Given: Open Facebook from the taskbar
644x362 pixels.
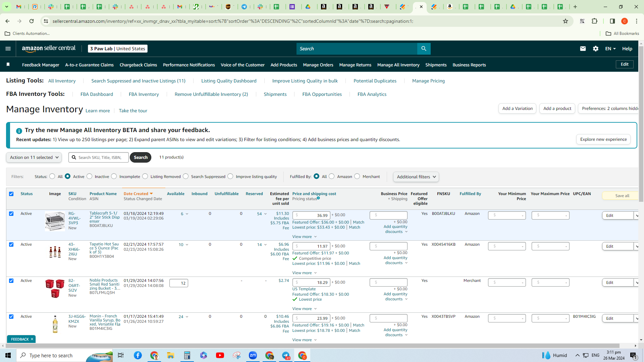Looking at the screenshot, I should 138,355.
